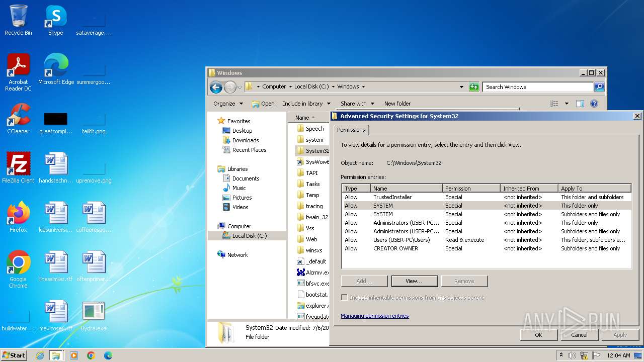This screenshot has width=644, height=362.
Task: Open the Start menu
Action: [14, 355]
